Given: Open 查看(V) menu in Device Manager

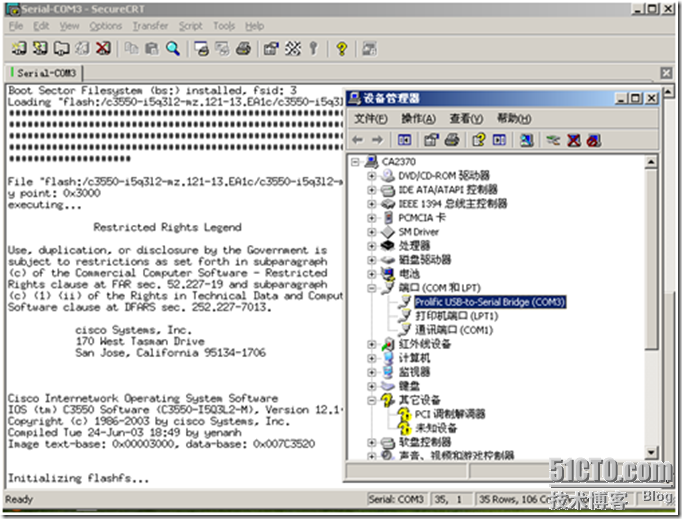Looking at the screenshot, I should click(x=466, y=118).
